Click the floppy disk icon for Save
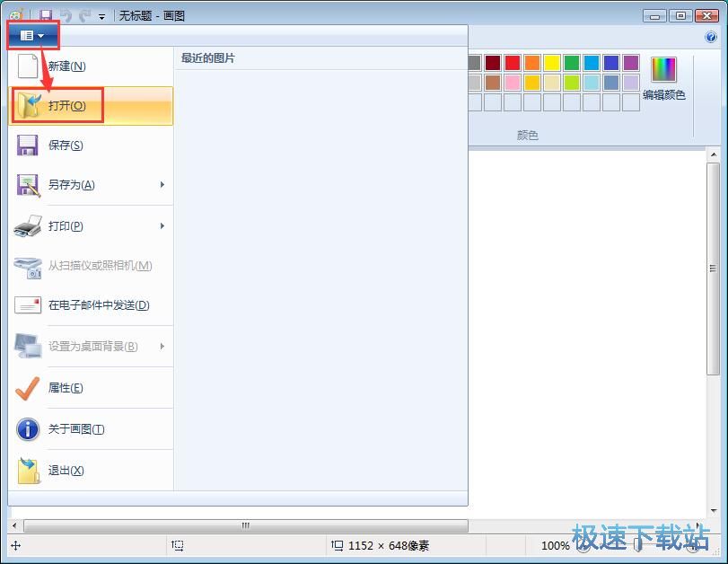This screenshot has width=728, height=564. tap(28, 145)
